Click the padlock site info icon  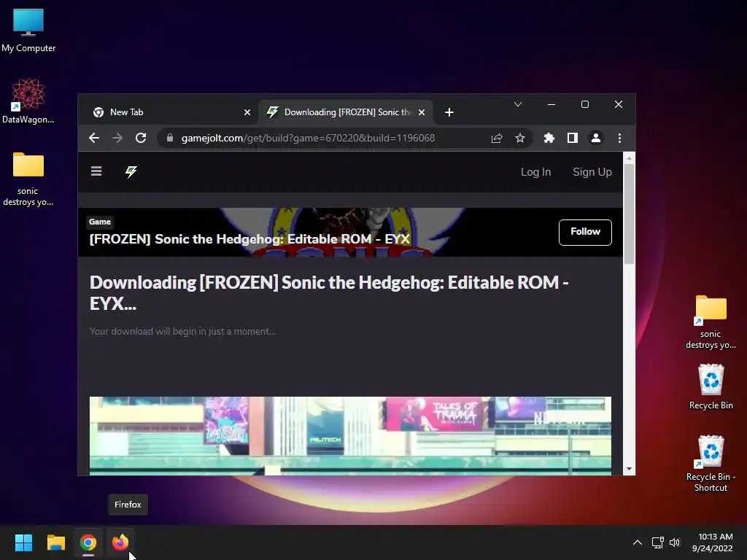[169, 138]
